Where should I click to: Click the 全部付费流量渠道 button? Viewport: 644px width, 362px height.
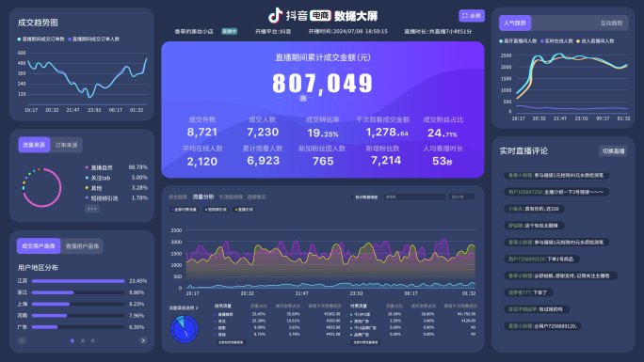coord(365,342)
